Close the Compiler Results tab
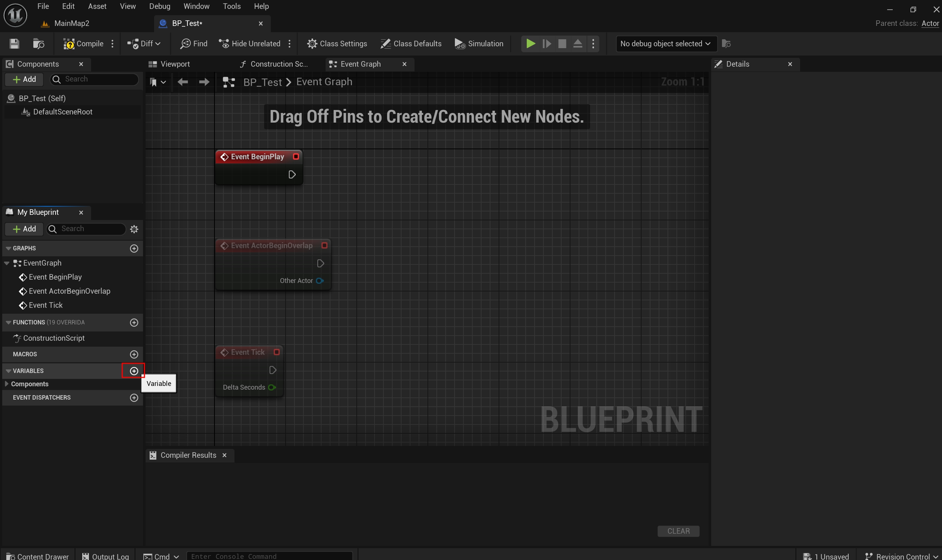 (x=224, y=456)
